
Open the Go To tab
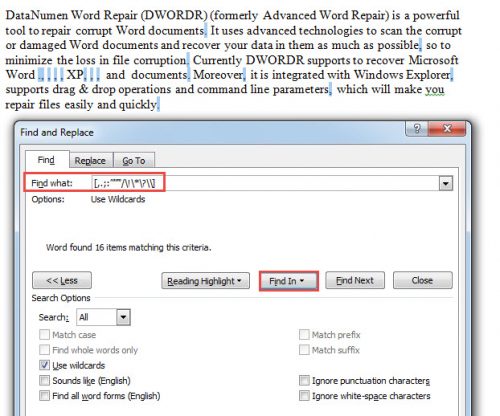134,161
